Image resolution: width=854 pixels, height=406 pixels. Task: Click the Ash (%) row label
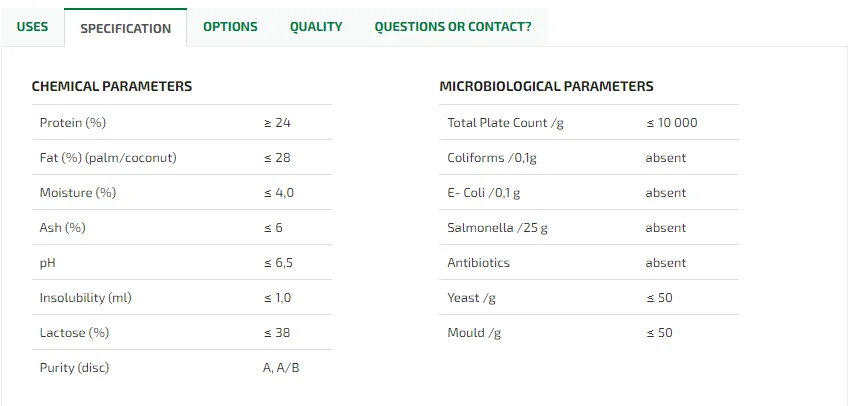63,228
